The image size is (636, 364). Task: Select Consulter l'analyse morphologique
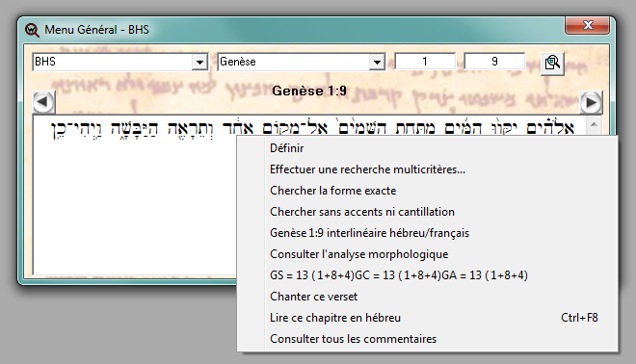428,254
